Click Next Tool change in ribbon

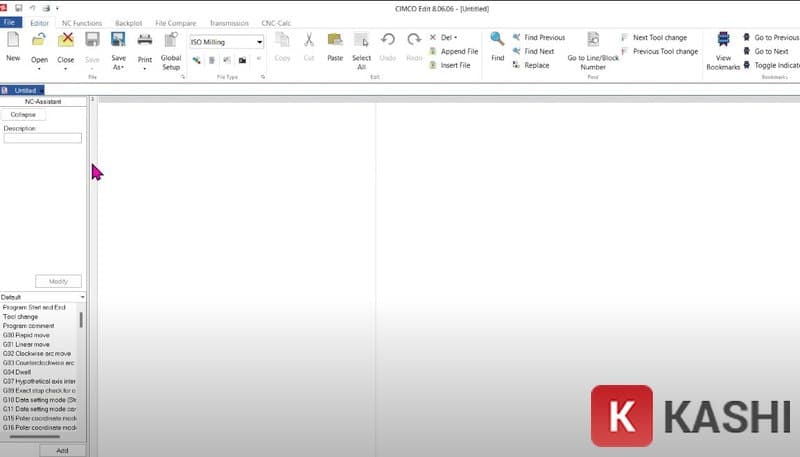659,37
